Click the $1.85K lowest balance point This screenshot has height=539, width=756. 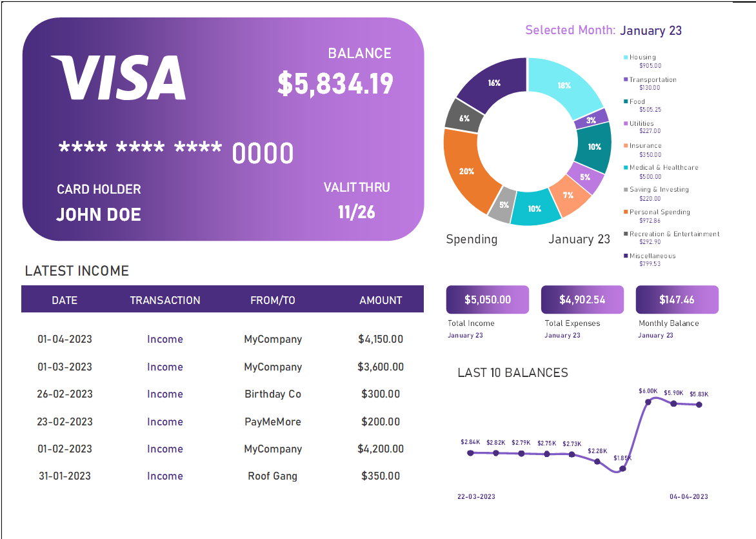(622, 468)
